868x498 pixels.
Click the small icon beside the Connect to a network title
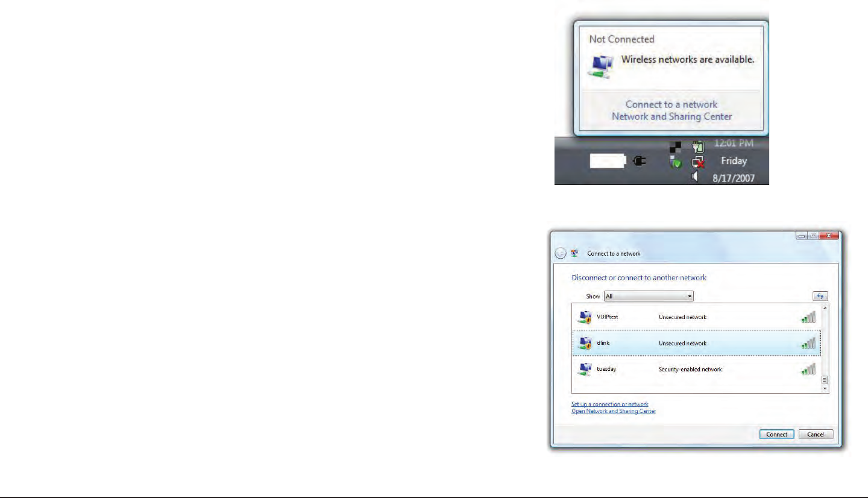[574, 254]
